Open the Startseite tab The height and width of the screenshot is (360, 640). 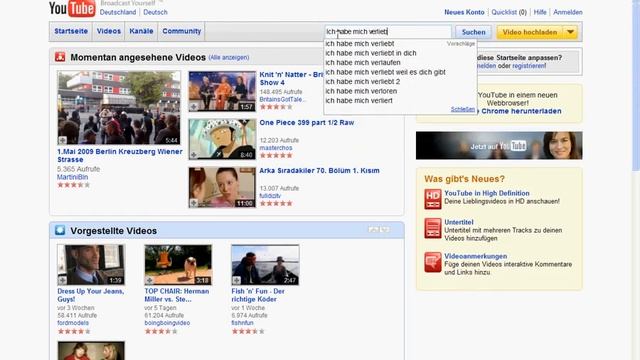click(x=71, y=31)
